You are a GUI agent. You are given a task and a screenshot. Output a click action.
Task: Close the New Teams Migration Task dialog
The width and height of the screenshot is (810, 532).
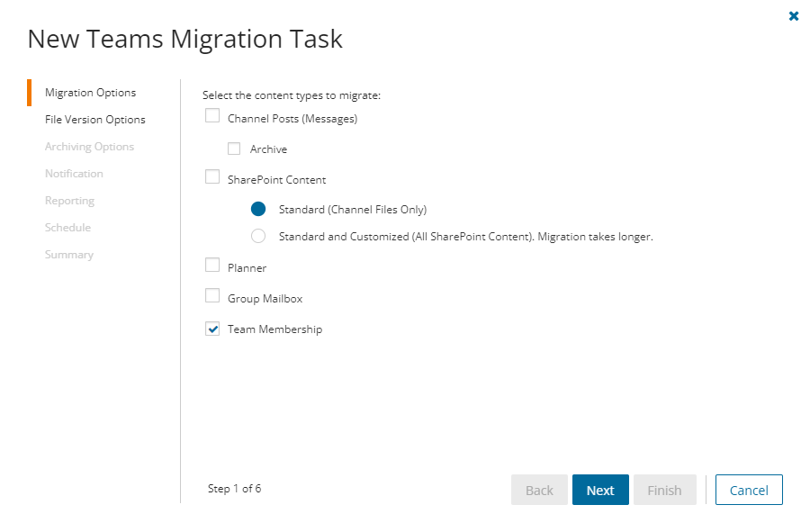pyautogui.click(x=794, y=16)
